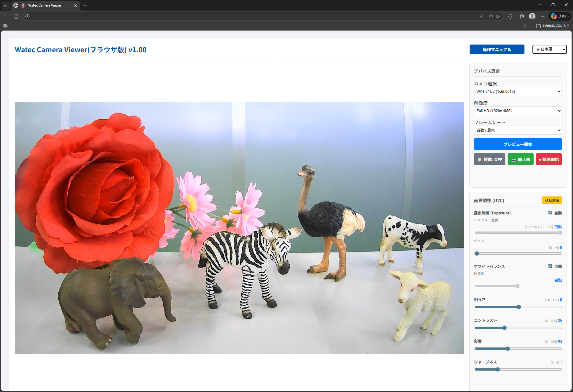Toggle mirror image 鏡像 OFF button
This screenshot has height=392, width=573.
point(490,159)
